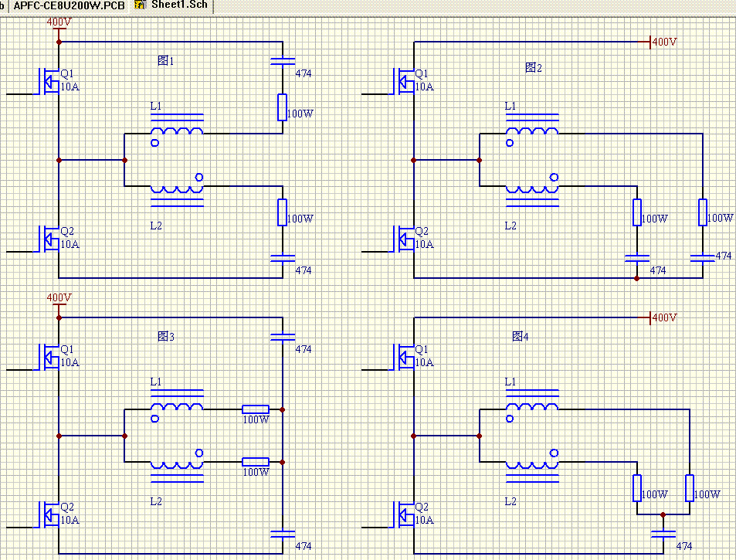Select 100W resistor fed by L1 in 图4
Screen dimensions: 736x560
point(690,488)
